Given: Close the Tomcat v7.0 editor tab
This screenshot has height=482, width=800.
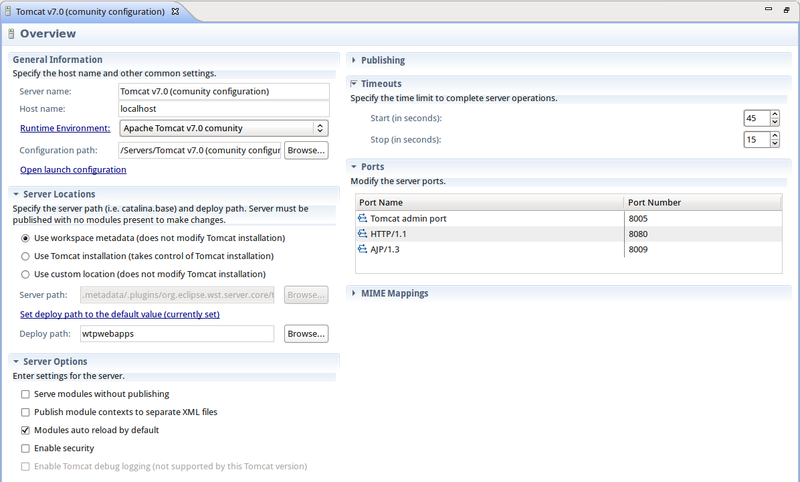Looking at the screenshot, I should click(176, 11).
